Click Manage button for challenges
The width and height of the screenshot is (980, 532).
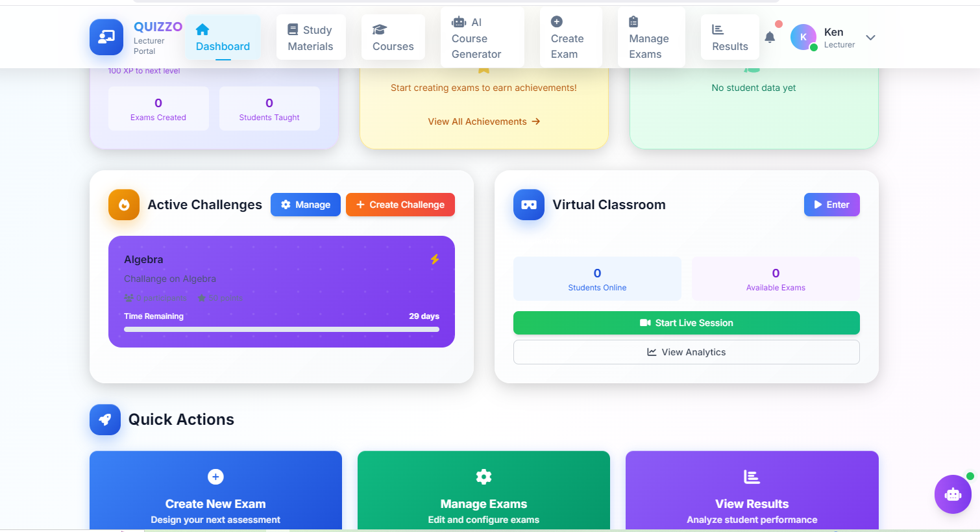pyautogui.click(x=306, y=205)
